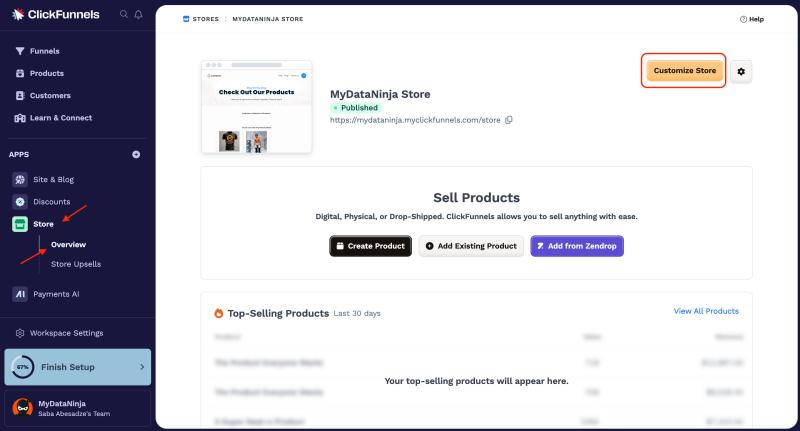The image size is (800, 431).
Task: Open store settings gear button
Action: pyautogui.click(x=741, y=71)
